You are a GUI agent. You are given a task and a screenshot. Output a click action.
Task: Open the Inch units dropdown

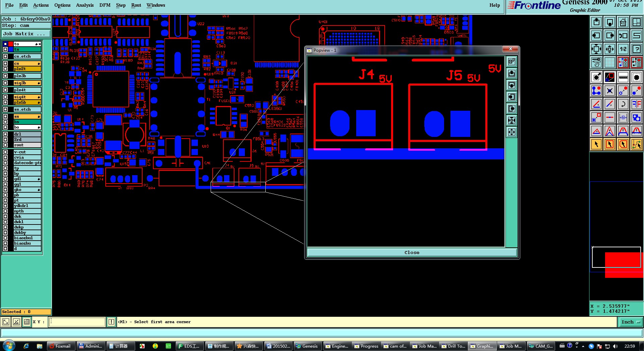pyautogui.click(x=631, y=322)
